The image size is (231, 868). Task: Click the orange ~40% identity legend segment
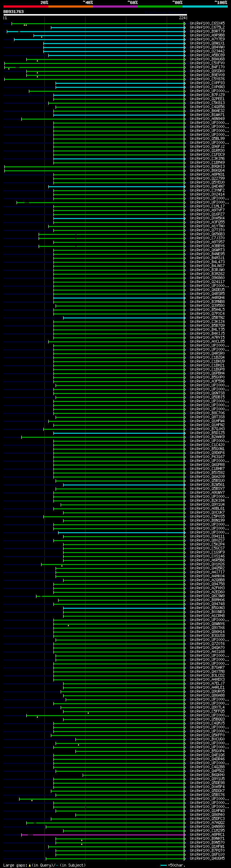(x=70, y=7)
